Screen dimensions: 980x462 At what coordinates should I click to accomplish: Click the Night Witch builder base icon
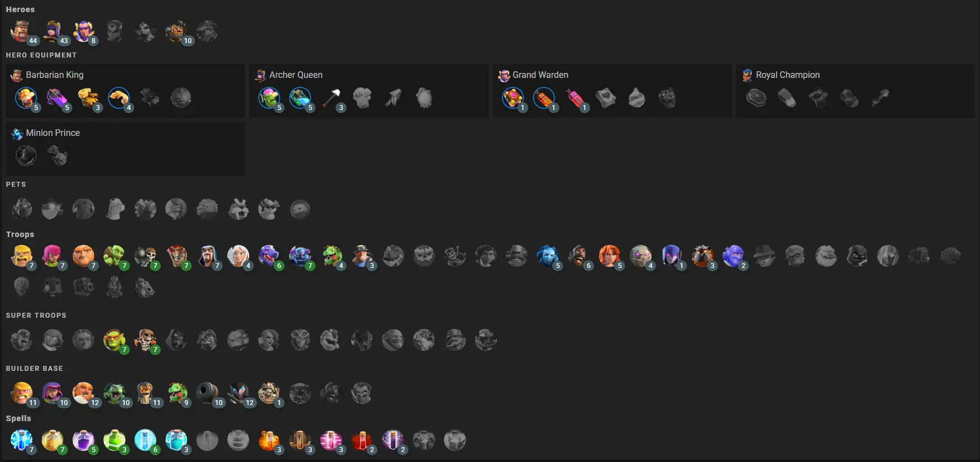tap(238, 393)
